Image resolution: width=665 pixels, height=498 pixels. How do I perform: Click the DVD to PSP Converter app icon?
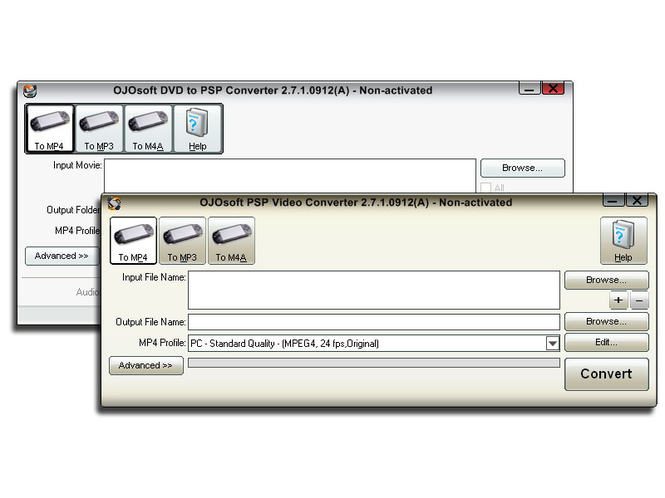click(30, 90)
